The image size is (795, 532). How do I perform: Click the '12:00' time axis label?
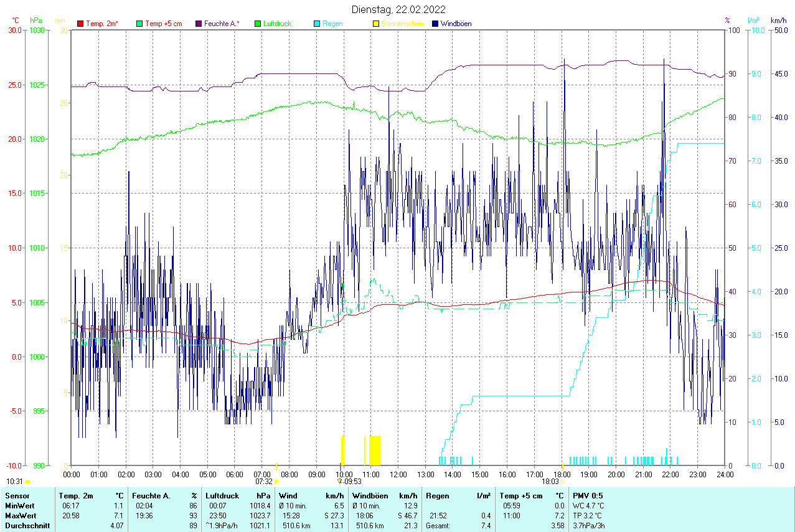tap(398, 474)
